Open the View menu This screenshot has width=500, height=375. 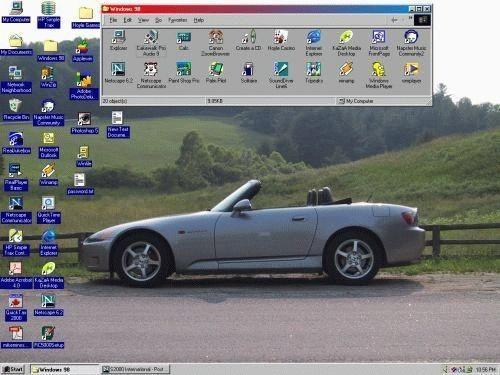pyautogui.click(x=143, y=20)
